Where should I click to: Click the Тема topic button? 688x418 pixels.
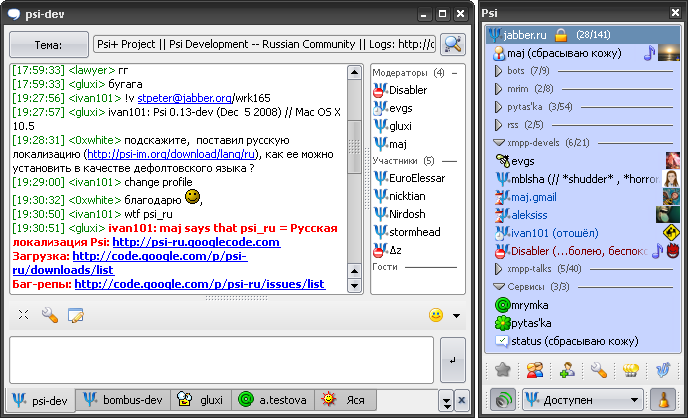click(x=47, y=45)
